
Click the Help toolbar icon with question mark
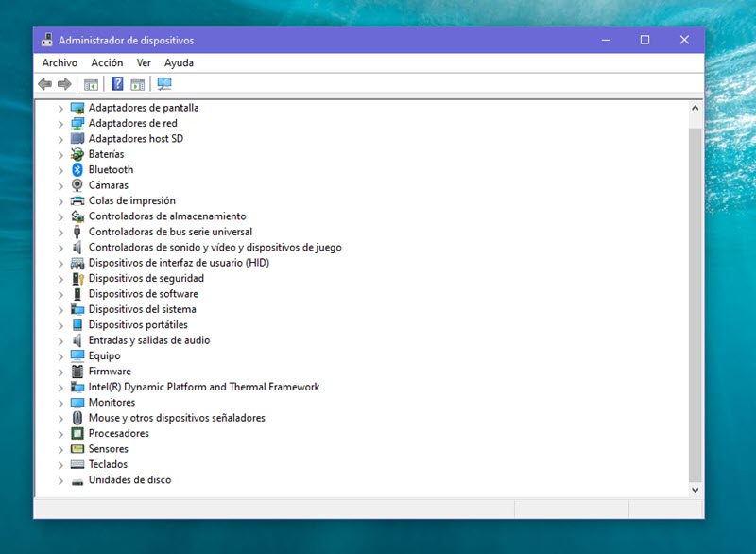pyautogui.click(x=117, y=84)
